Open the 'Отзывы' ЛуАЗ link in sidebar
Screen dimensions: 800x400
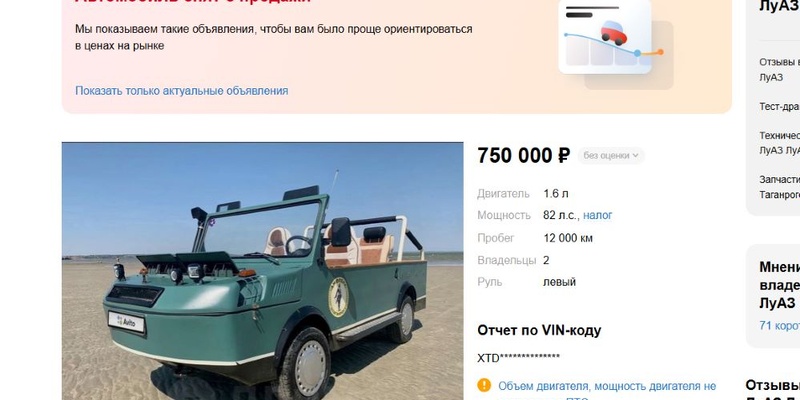tap(779, 70)
